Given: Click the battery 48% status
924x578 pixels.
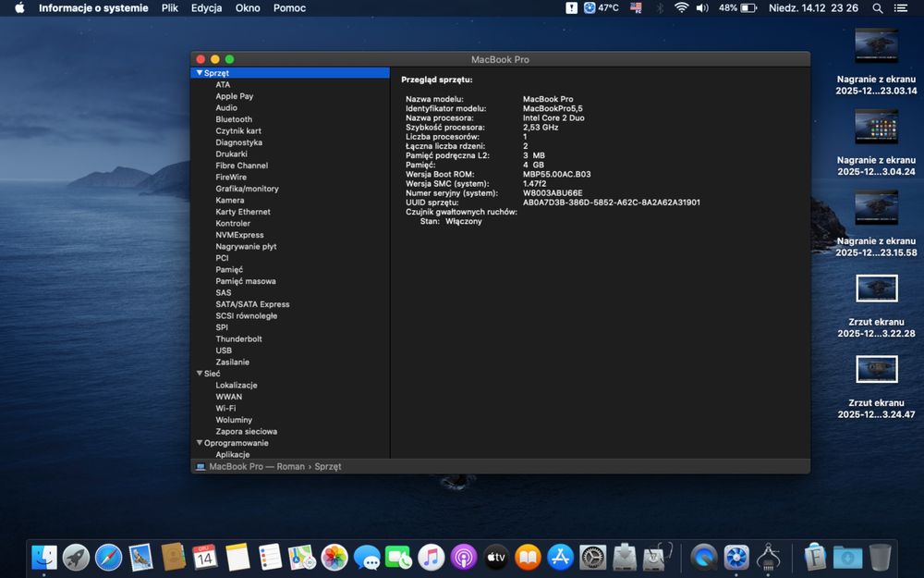Looking at the screenshot, I should pos(737,7).
